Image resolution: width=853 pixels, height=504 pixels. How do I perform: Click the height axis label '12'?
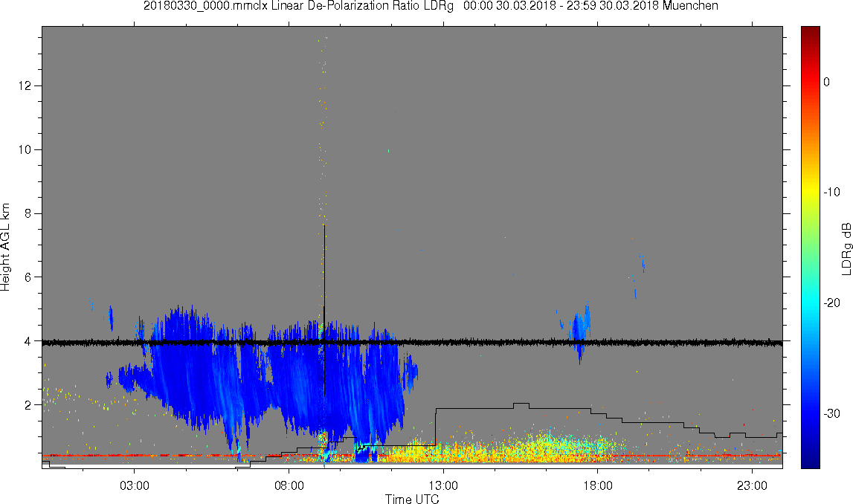coord(25,86)
